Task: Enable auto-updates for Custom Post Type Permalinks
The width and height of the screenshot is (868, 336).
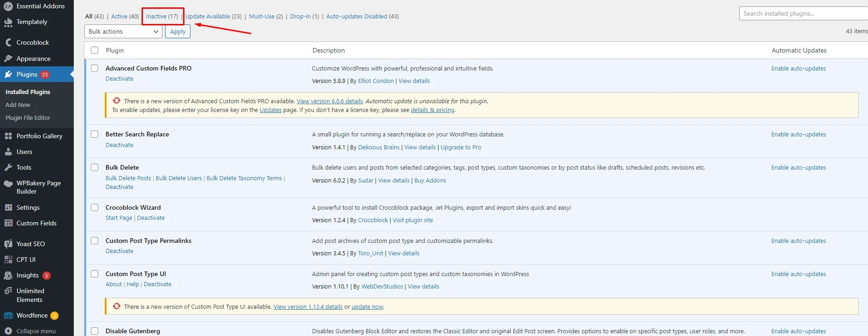Action: pos(798,241)
